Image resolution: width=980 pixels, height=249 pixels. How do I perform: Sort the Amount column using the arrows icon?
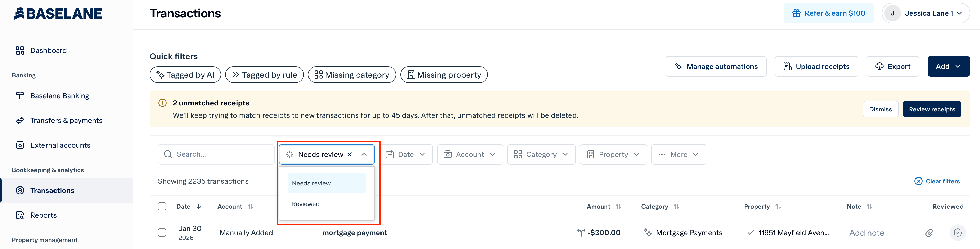[619, 206]
